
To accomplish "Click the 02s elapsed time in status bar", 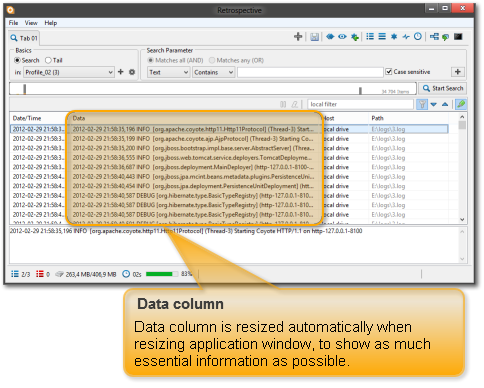I will [137, 274].
